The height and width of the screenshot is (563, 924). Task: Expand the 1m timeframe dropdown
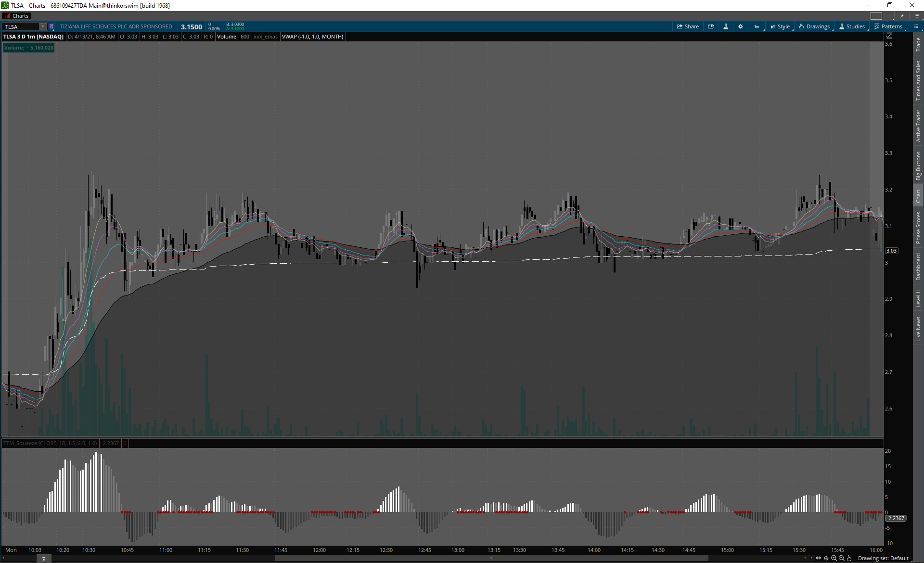(757, 26)
